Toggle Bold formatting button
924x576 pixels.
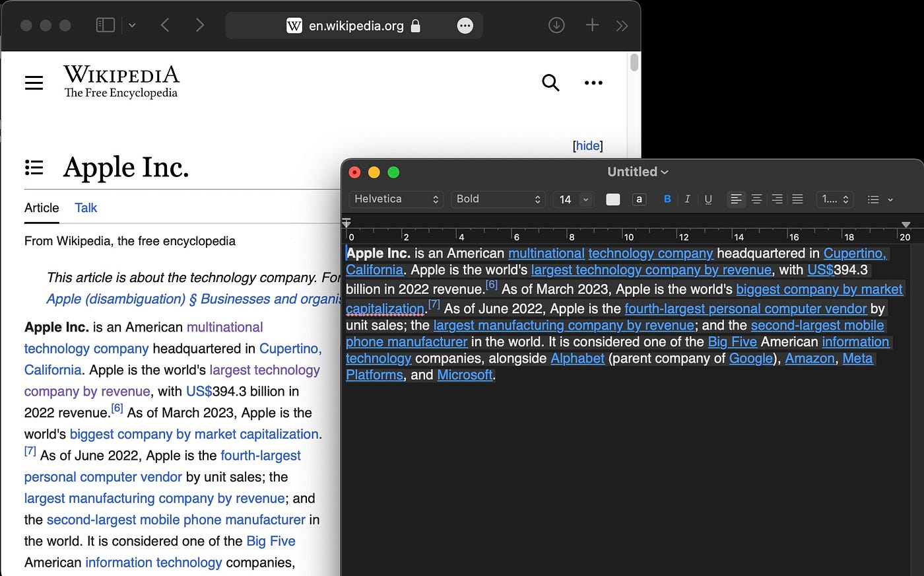point(667,199)
